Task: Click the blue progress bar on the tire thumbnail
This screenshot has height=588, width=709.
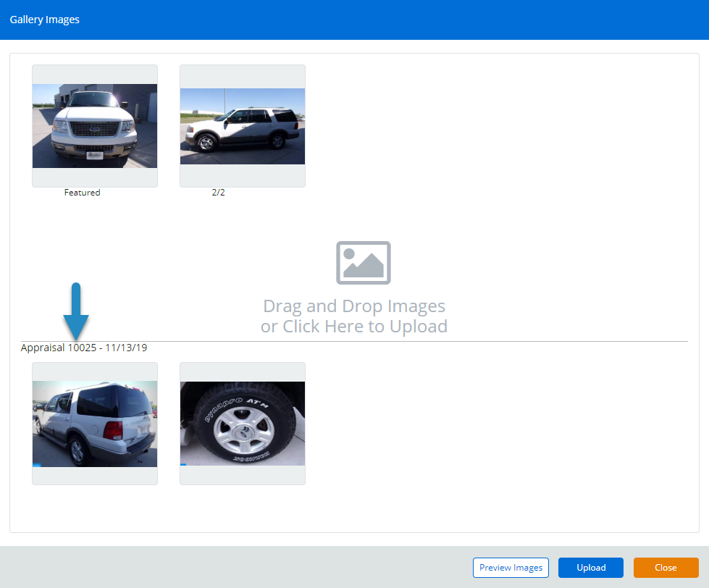Action: click(x=183, y=464)
